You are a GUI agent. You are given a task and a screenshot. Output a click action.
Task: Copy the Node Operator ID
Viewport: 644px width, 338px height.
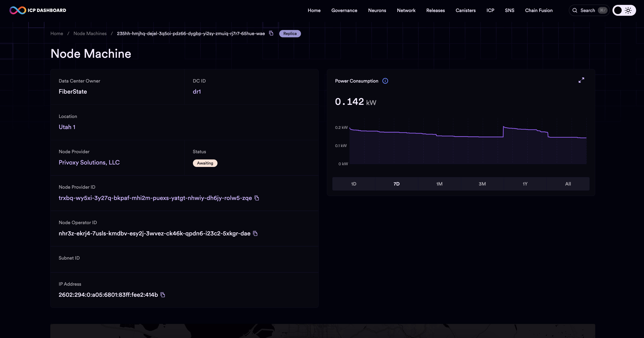point(255,234)
